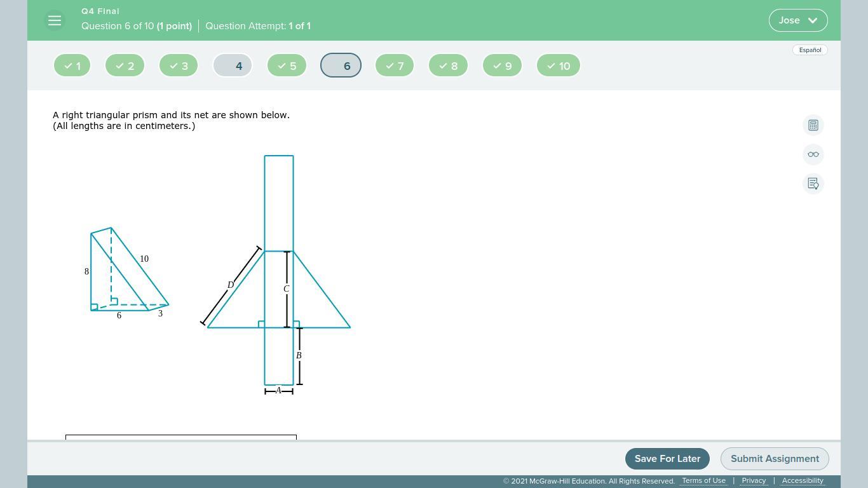
Task: Select current question 6 pill
Action: pos(341,65)
